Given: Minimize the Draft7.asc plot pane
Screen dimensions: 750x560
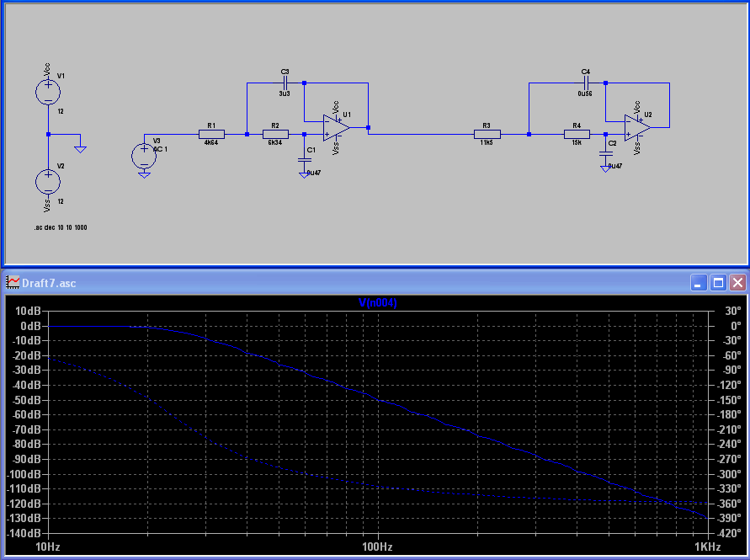Looking at the screenshot, I should [699, 282].
